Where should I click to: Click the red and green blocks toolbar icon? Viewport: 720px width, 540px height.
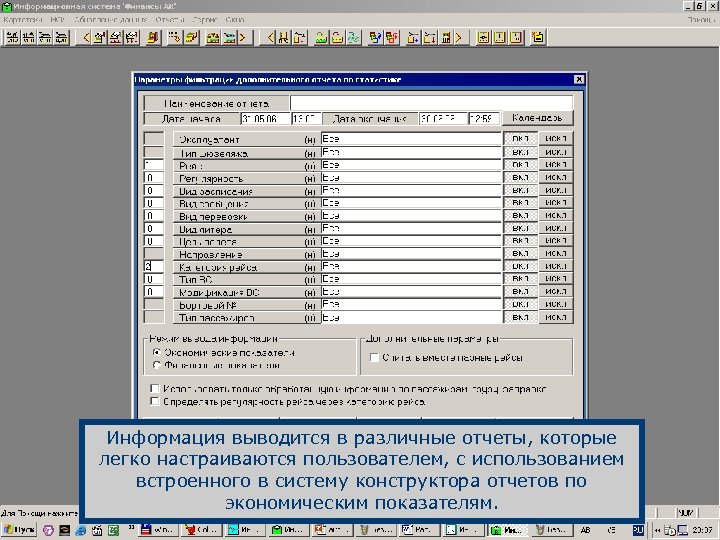point(392,37)
